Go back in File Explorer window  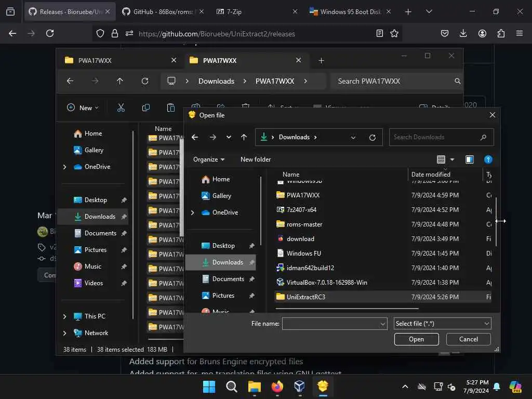click(70, 81)
